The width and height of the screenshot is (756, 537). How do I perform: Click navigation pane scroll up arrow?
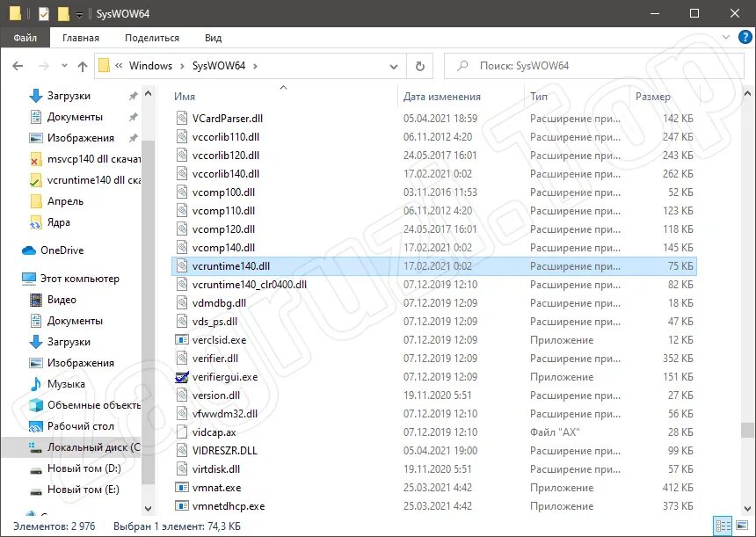148,93
